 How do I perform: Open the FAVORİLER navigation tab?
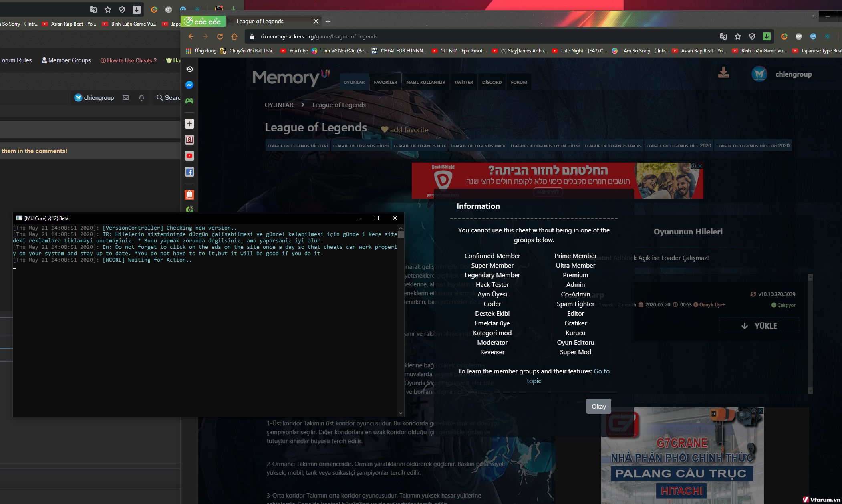pyautogui.click(x=385, y=82)
